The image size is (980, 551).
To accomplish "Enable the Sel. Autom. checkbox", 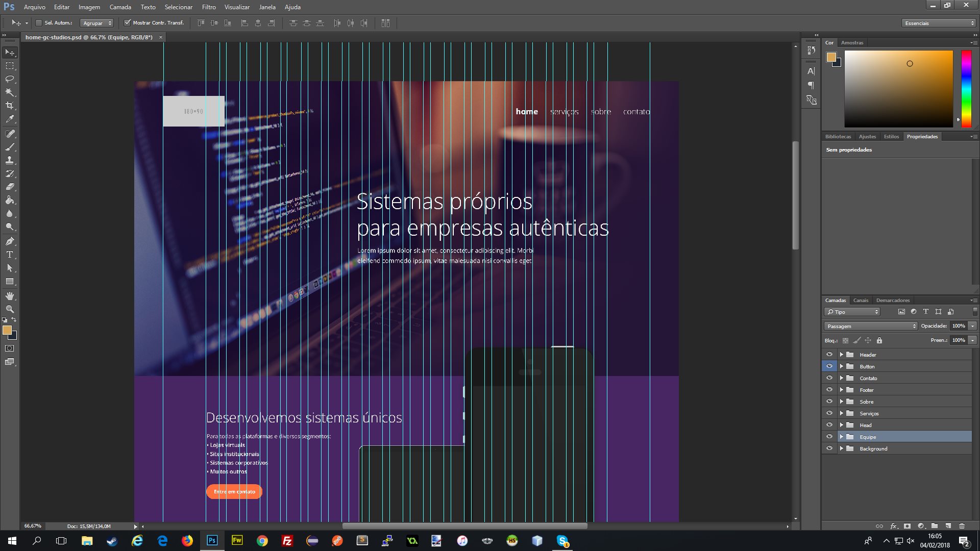I will coord(39,23).
